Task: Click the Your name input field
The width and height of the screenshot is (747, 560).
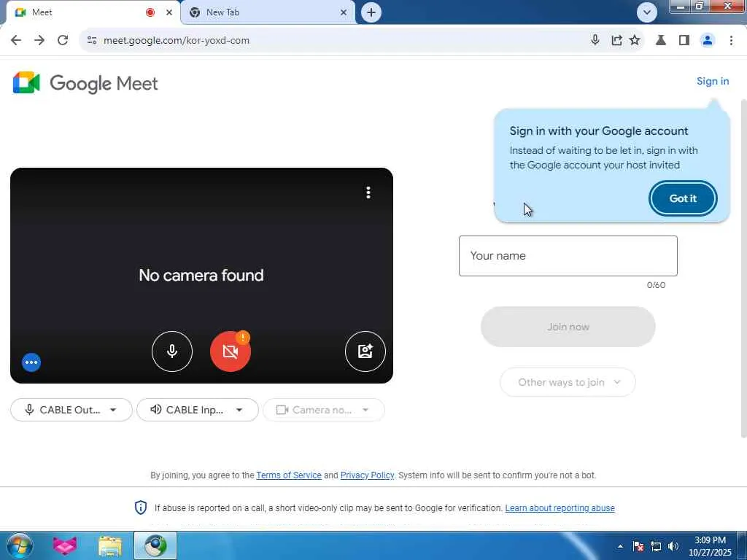Action: pos(568,256)
